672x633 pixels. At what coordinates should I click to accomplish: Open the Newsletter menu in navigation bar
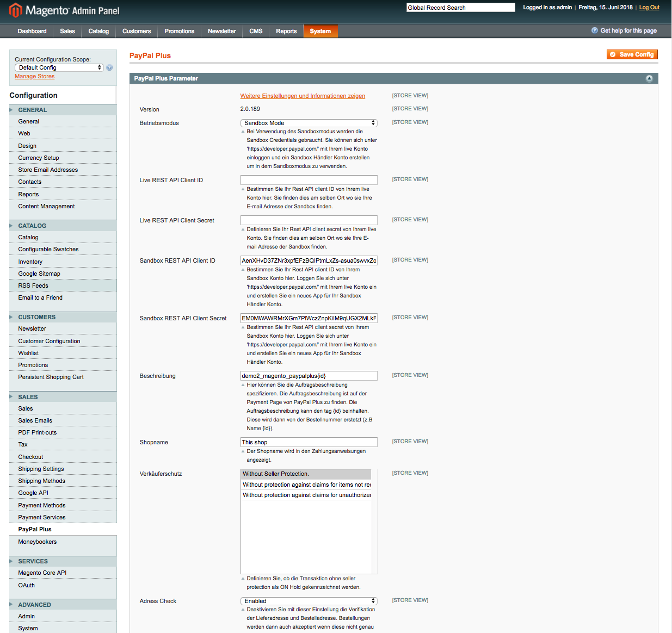coord(222,31)
